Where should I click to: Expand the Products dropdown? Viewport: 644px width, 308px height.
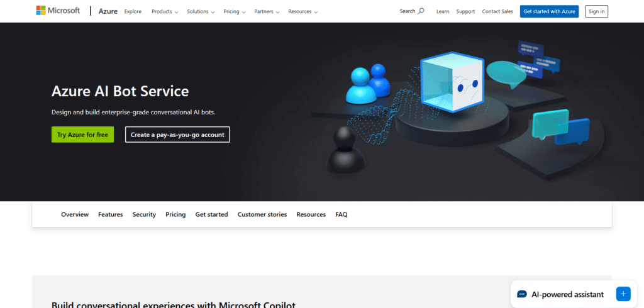coord(165,11)
